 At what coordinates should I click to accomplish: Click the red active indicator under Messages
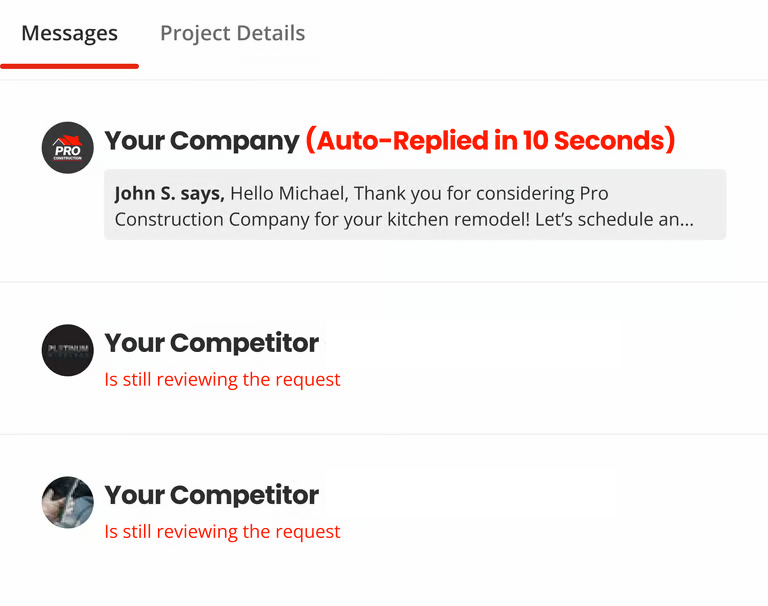(x=69, y=66)
